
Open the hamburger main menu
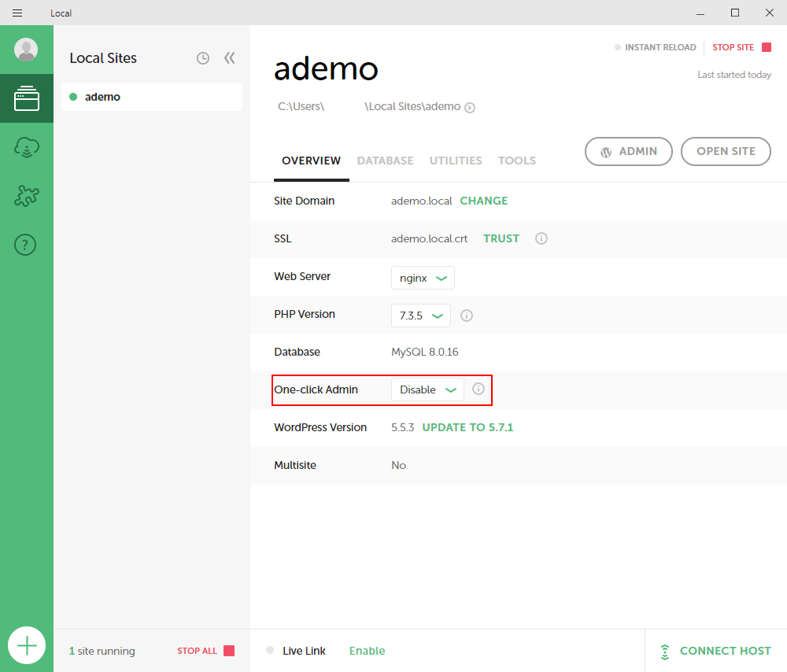pyautogui.click(x=17, y=13)
